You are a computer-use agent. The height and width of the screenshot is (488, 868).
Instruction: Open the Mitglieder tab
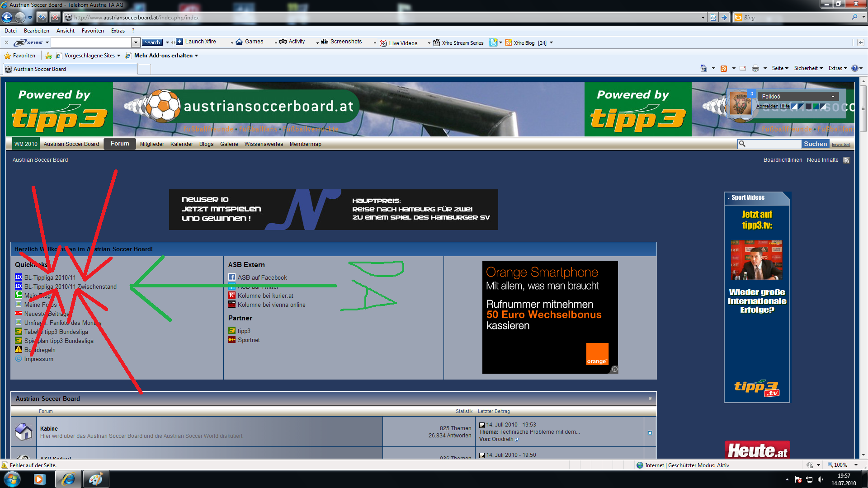[x=152, y=144]
